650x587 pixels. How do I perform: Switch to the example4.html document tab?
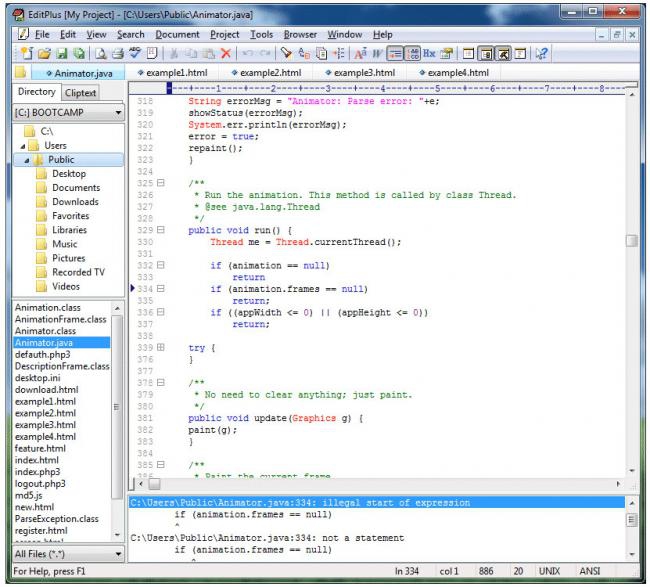[x=454, y=73]
